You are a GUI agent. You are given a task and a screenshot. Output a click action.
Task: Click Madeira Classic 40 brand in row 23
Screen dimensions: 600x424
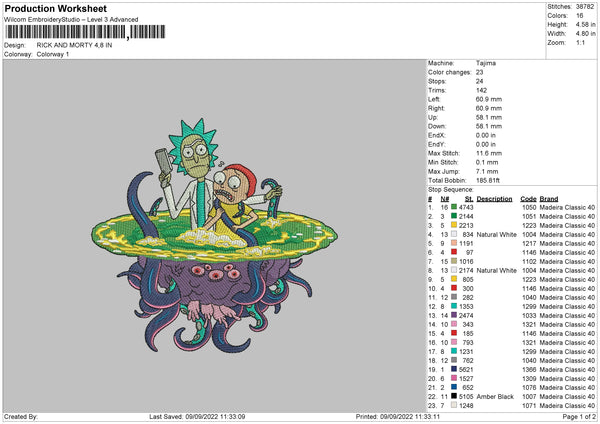point(567,405)
